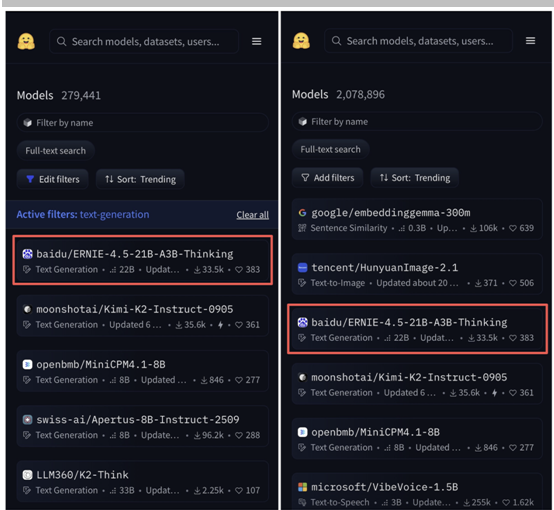Open Sort: Trending dropdown in right panel

415,178
